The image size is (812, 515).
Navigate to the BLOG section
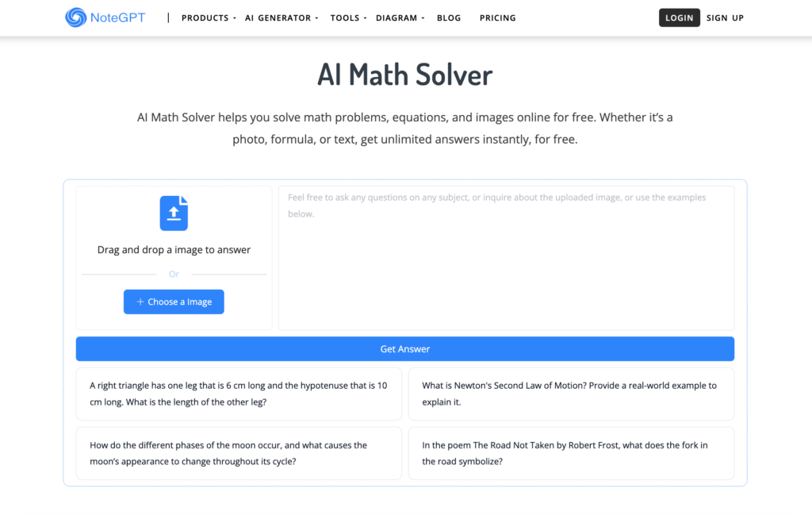pos(449,17)
